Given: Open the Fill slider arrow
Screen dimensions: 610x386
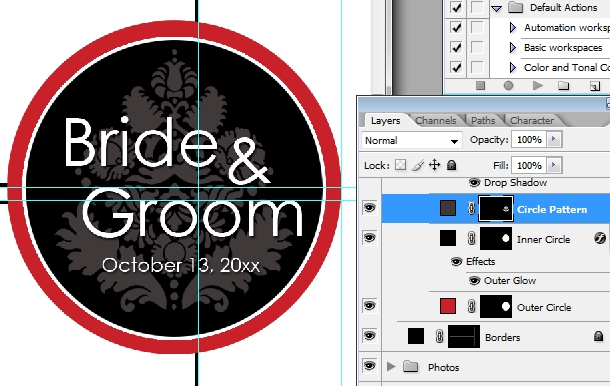Looking at the screenshot, I should 554,165.
